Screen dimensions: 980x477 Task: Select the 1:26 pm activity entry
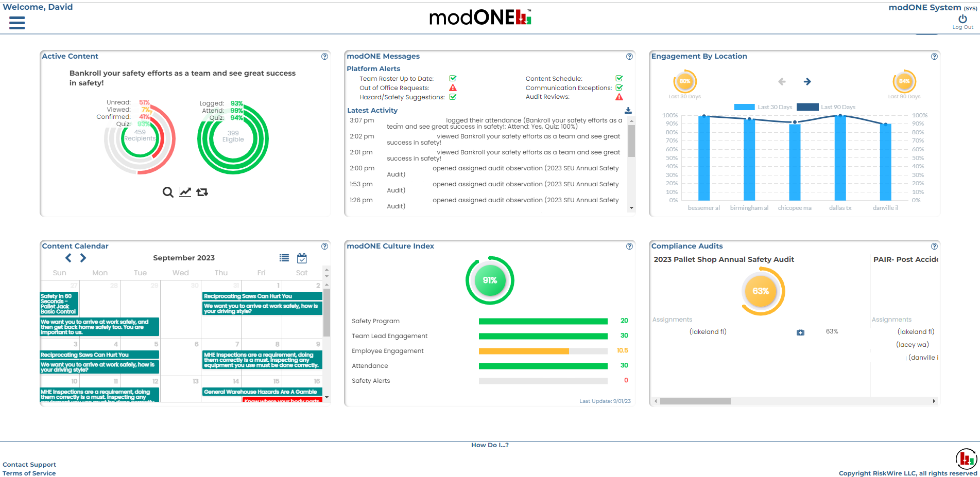[487, 203]
